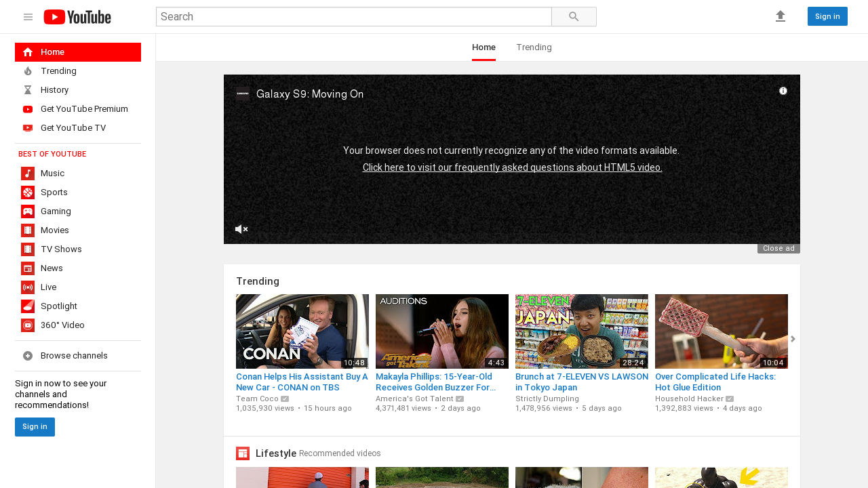Click Sign in button in header
This screenshot has height=488, width=868.
click(827, 16)
